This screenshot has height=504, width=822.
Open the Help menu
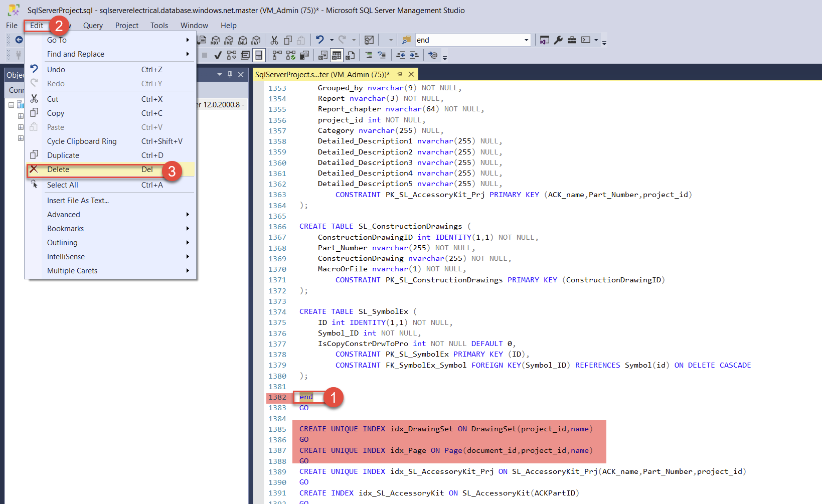click(x=228, y=26)
